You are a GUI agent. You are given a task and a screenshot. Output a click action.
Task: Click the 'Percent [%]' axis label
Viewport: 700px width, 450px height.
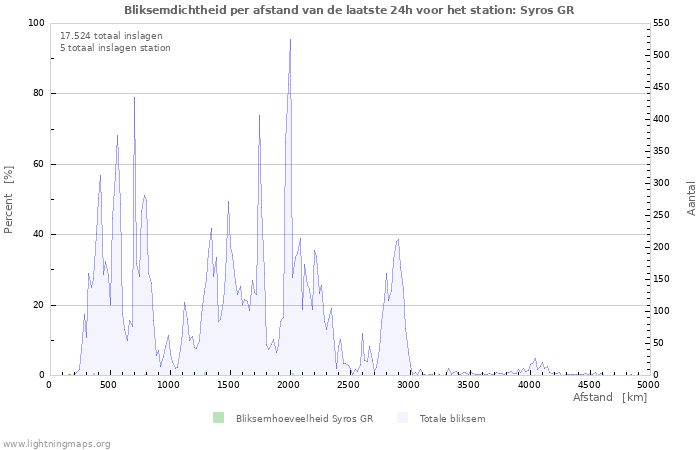coord(8,200)
